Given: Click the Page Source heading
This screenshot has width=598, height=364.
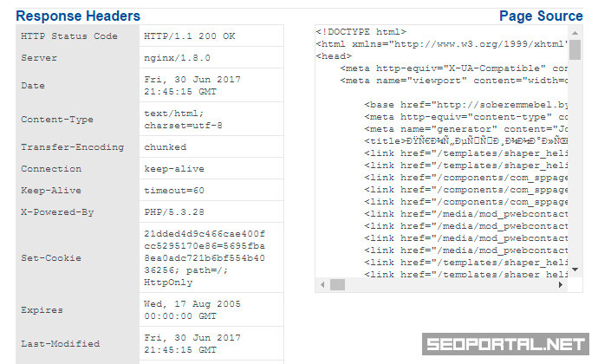Looking at the screenshot, I should 541,16.
